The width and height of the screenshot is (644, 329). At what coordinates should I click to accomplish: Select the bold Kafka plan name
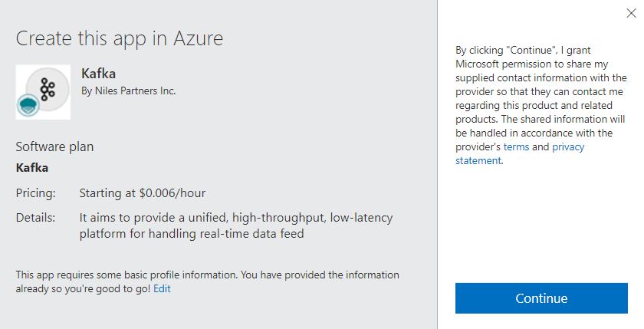coord(31,167)
